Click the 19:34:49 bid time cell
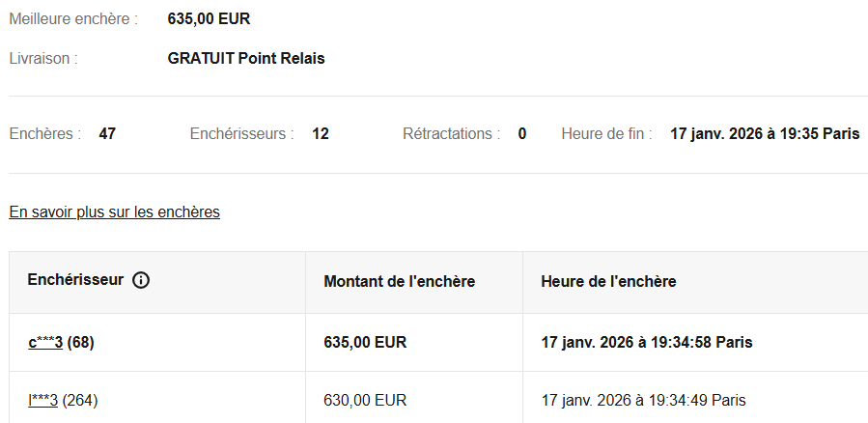Image resolution: width=868 pixels, height=423 pixels. 643,400
